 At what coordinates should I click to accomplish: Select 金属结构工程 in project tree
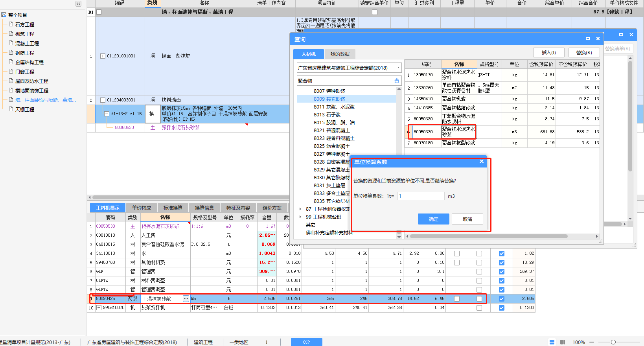click(29, 62)
